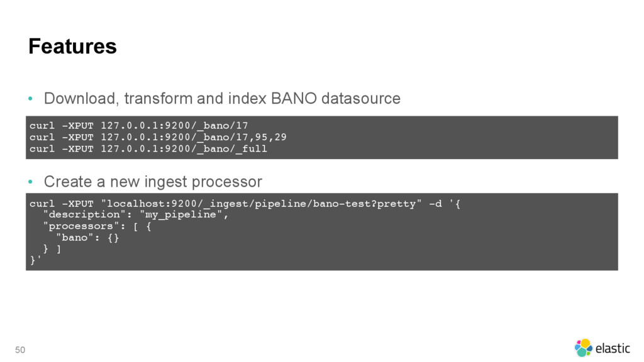Click the Elastic multicolor logo icon

click(583, 348)
